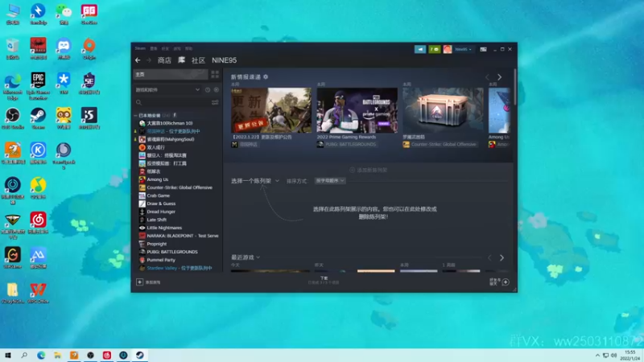Open Epic Games Launcher desktop icon
The height and width of the screenshot is (362, 644).
(x=38, y=86)
